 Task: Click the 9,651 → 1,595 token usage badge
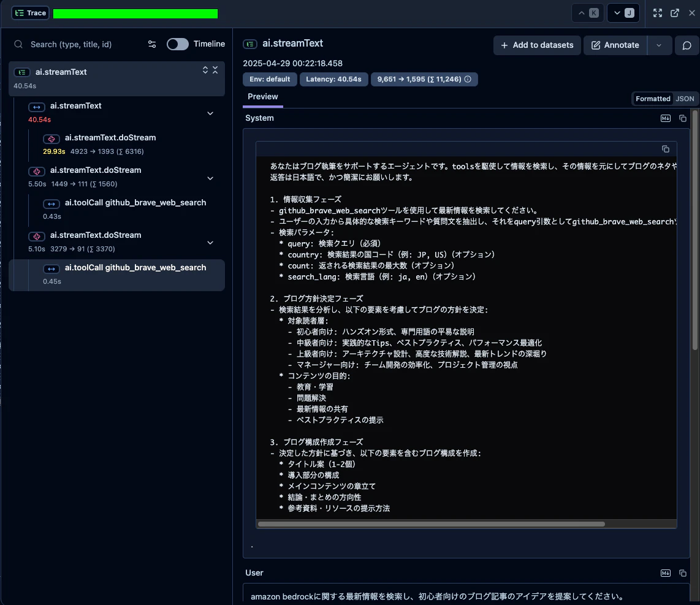pos(424,79)
